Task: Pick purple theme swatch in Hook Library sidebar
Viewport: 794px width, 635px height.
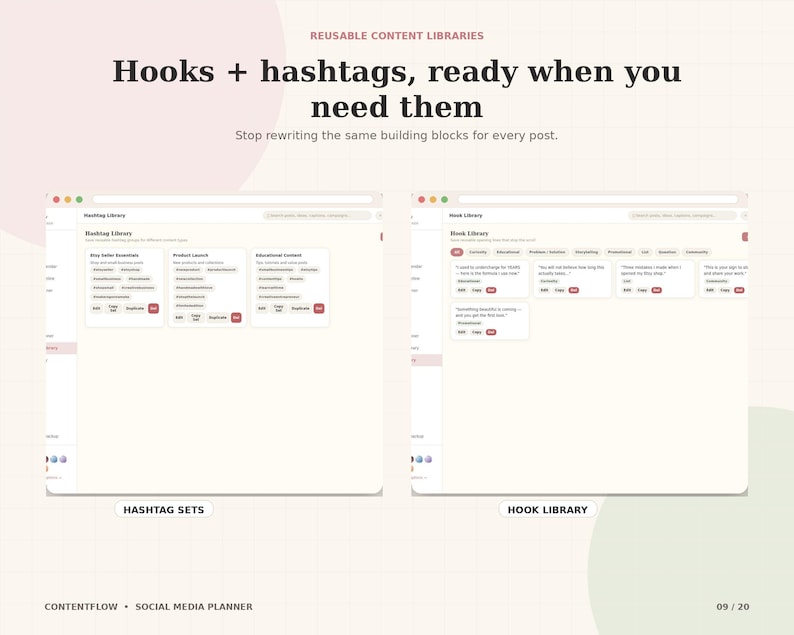Action: tap(428, 459)
